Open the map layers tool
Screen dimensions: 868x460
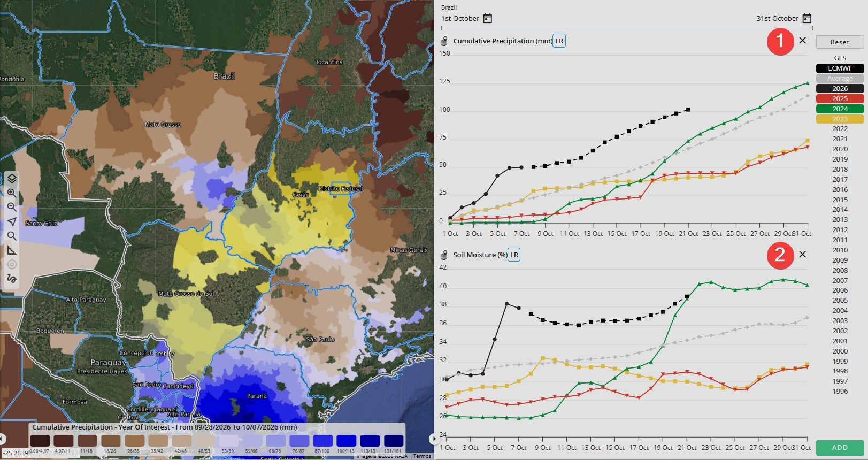pos(12,178)
